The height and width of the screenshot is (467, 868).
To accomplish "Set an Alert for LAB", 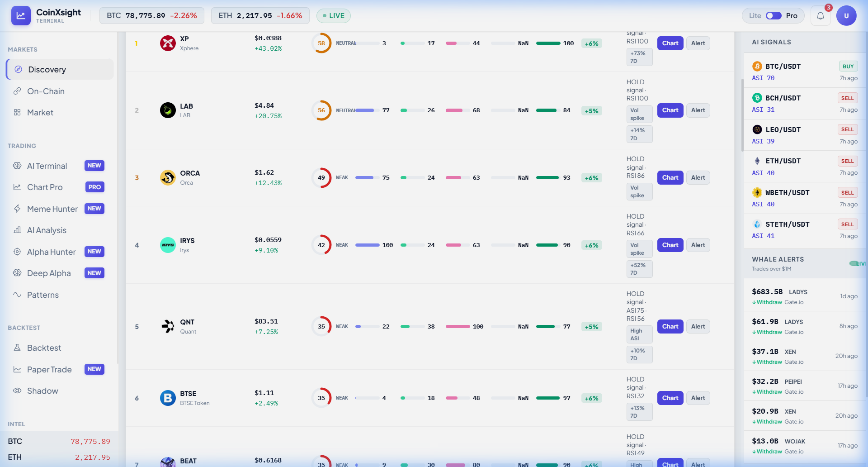I will [698, 110].
